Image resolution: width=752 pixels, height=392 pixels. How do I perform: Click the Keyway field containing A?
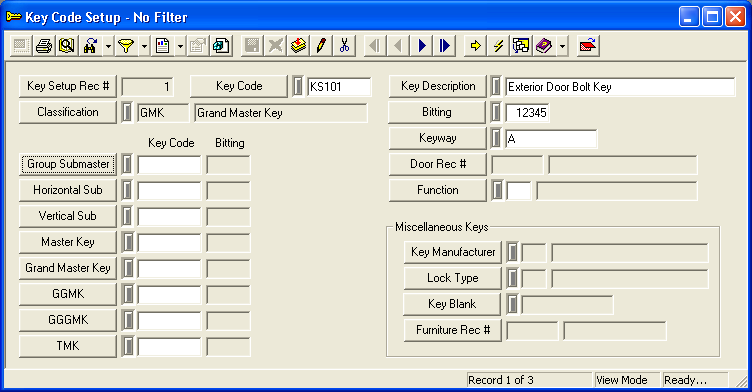tap(551, 139)
